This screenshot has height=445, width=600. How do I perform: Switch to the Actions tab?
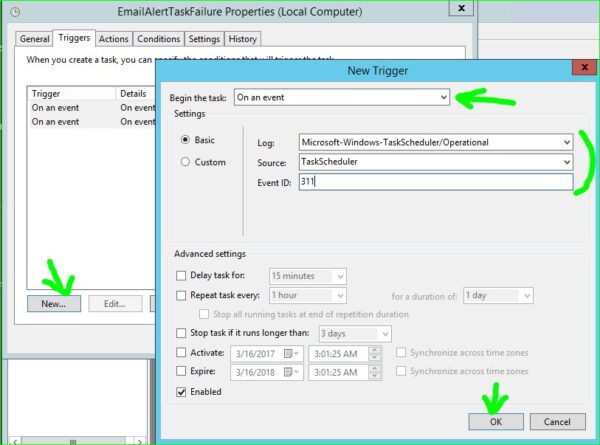point(114,39)
